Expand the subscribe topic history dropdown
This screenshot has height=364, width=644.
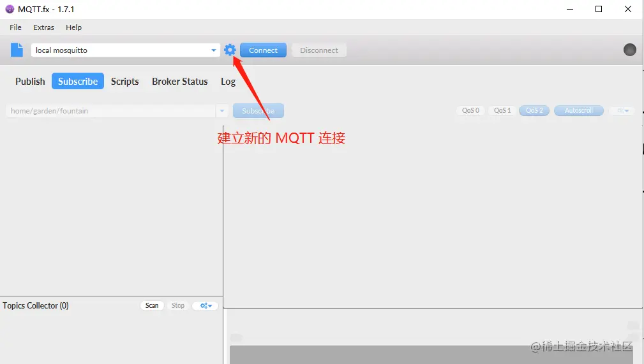[221, 111]
